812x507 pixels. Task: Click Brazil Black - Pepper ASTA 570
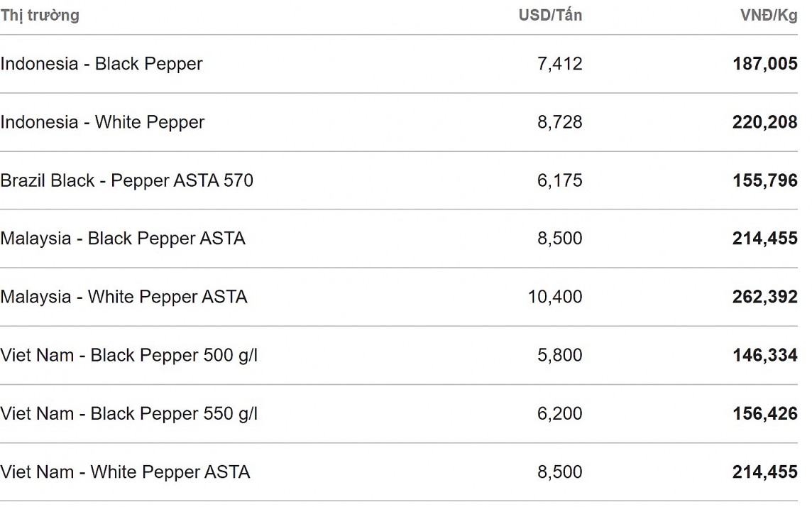126,180
